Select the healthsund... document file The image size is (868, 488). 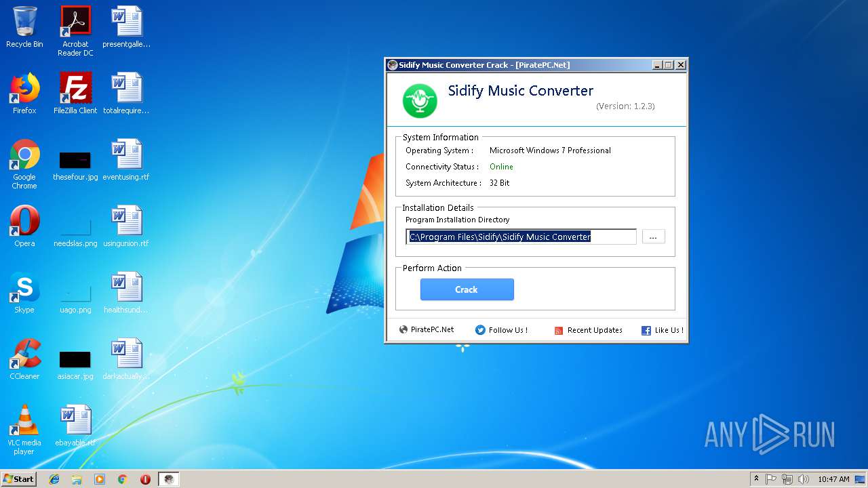[x=126, y=293]
